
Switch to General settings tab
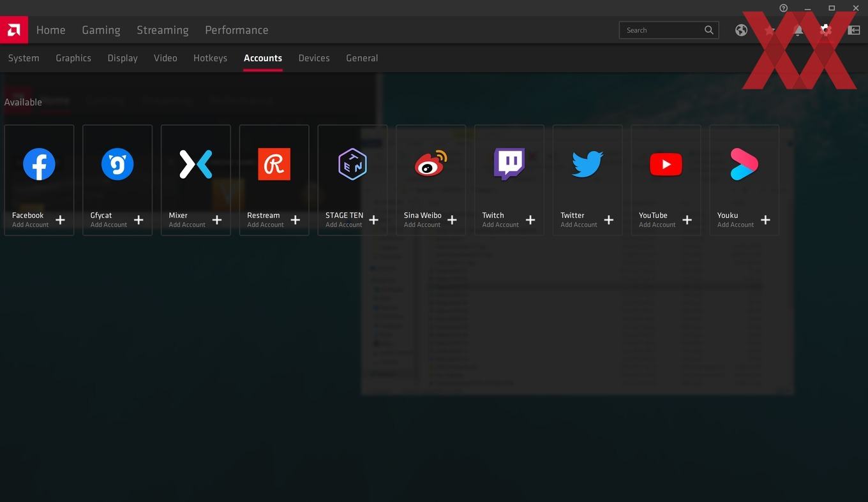click(362, 58)
